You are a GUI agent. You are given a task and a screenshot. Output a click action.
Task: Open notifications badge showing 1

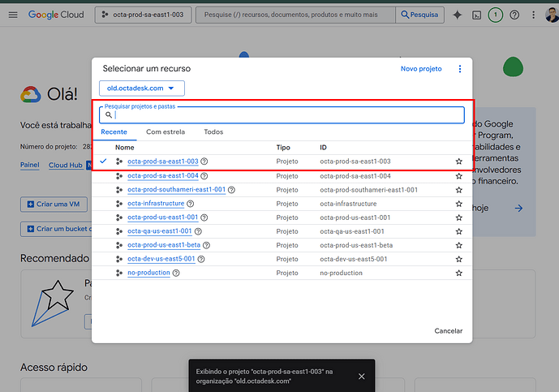(x=495, y=15)
